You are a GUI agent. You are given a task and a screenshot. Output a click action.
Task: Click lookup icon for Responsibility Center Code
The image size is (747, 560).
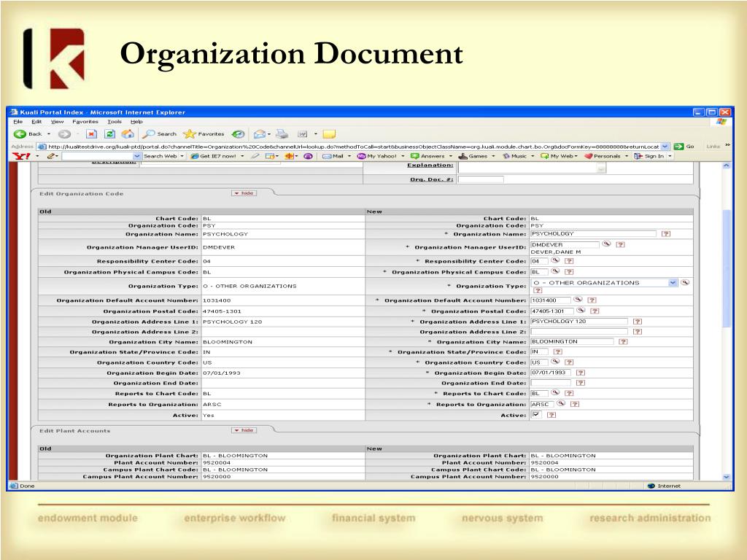555,260
